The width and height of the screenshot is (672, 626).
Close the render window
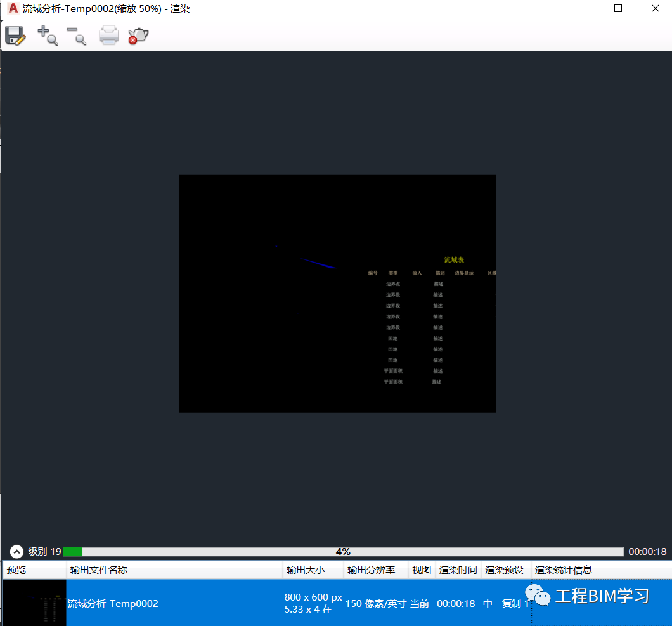(656, 9)
